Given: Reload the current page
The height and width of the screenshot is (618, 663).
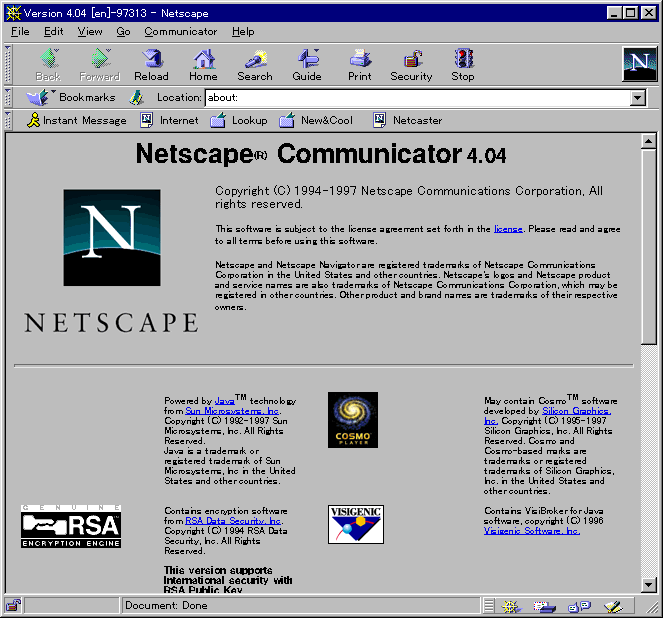Looking at the screenshot, I should coord(151,65).
